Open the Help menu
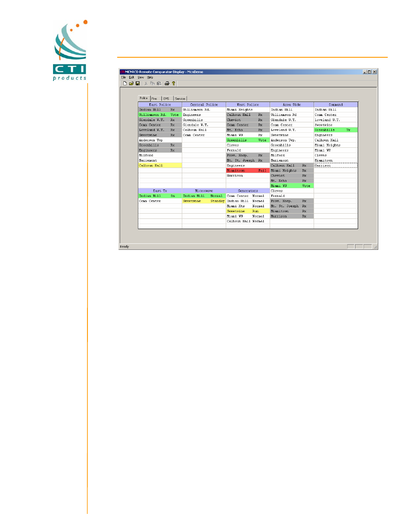411x532 pixels. click(x=150, y=78)
